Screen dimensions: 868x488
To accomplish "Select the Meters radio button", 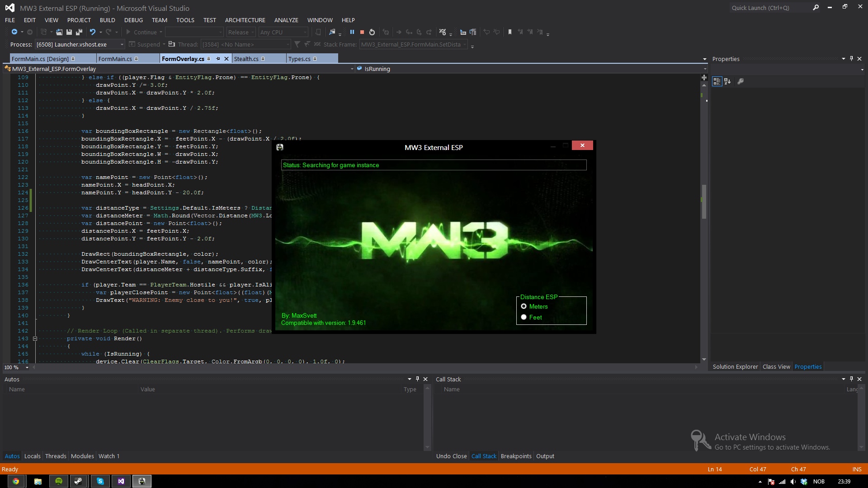I will pyautogui.click(x=524, y=306).
